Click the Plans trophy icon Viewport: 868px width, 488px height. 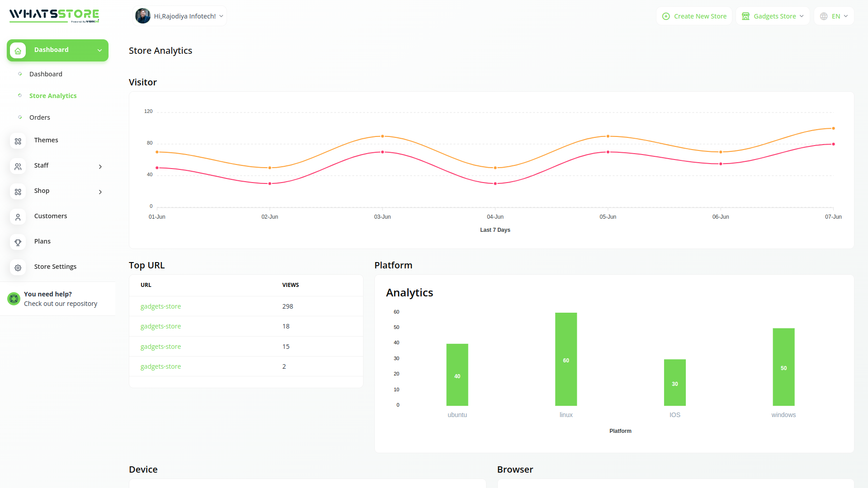click(18, 243)
